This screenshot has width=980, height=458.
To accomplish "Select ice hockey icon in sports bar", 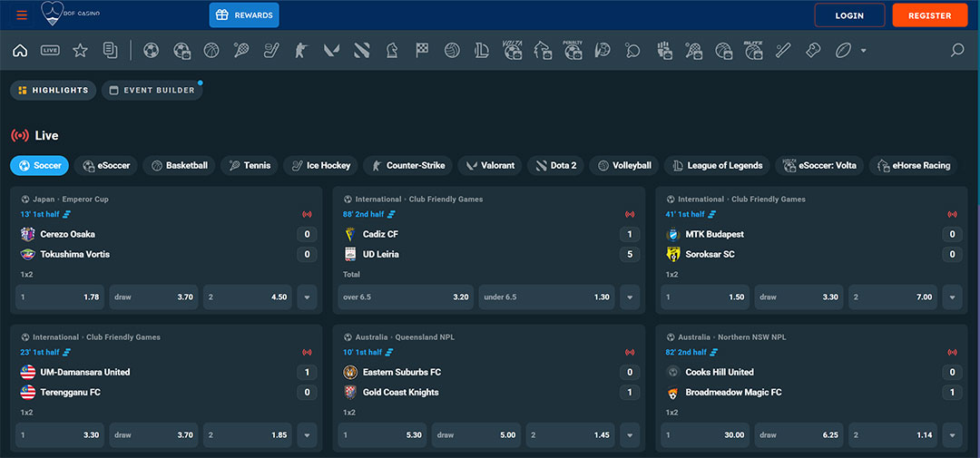I will (271, 51).
